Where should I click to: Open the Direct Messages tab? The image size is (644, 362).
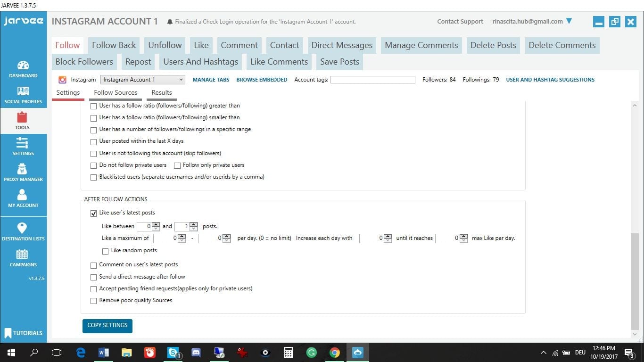342,45
